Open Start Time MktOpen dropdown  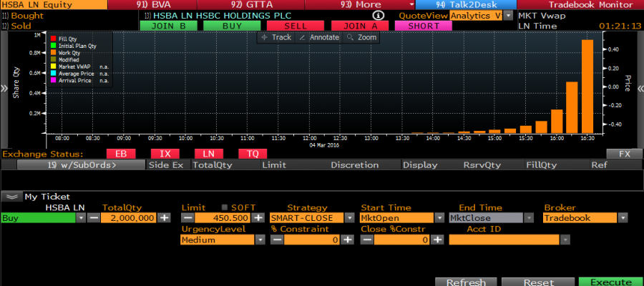[x=439, y=218]
